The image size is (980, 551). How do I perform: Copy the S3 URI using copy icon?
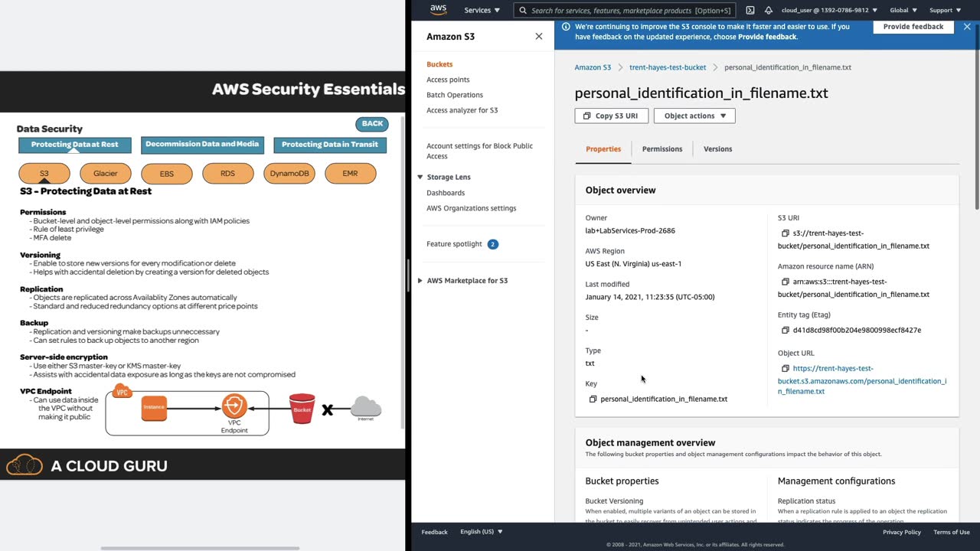tap(785, 233)
